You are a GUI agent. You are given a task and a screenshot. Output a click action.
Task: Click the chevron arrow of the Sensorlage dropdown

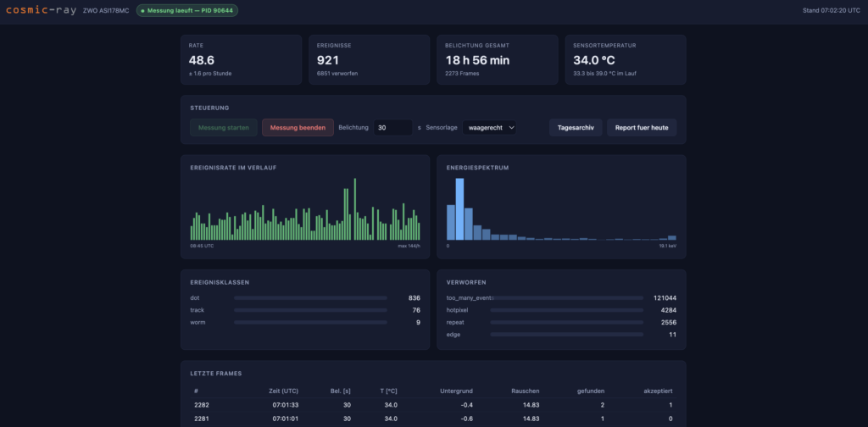(511, 127)
